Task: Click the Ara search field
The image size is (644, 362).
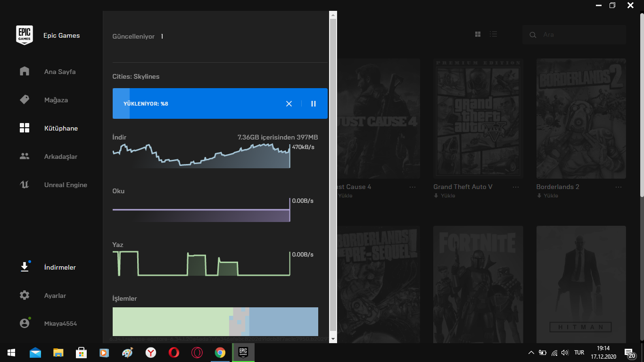Action: pos(574,35)
